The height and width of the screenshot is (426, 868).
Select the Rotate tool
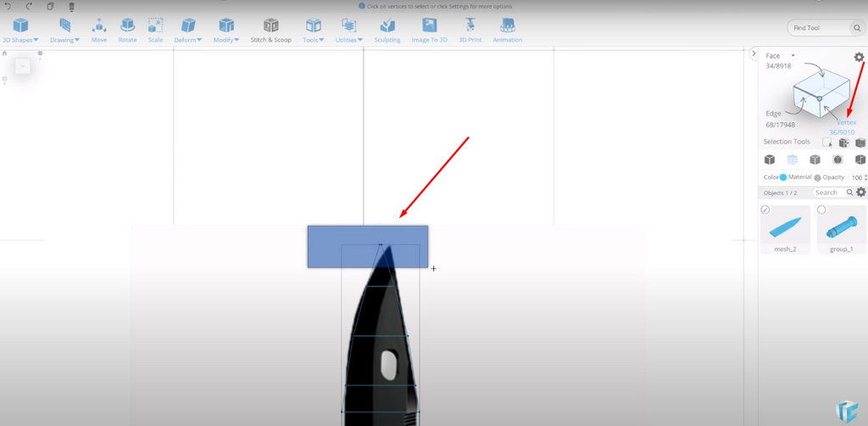click(x=127, y=31)
